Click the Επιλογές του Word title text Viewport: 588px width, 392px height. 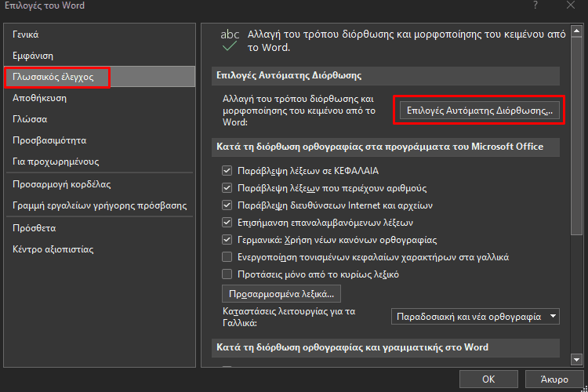tap(45, 5)
